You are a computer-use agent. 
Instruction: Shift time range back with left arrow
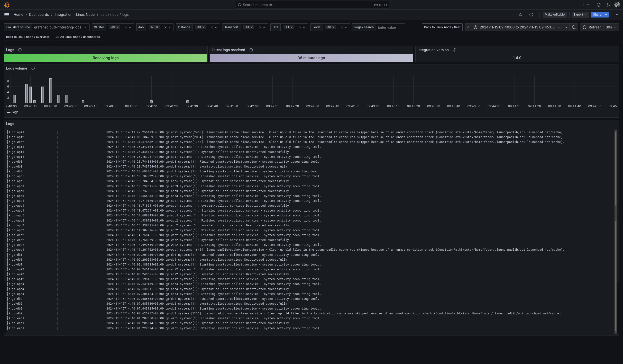point(468,27)
